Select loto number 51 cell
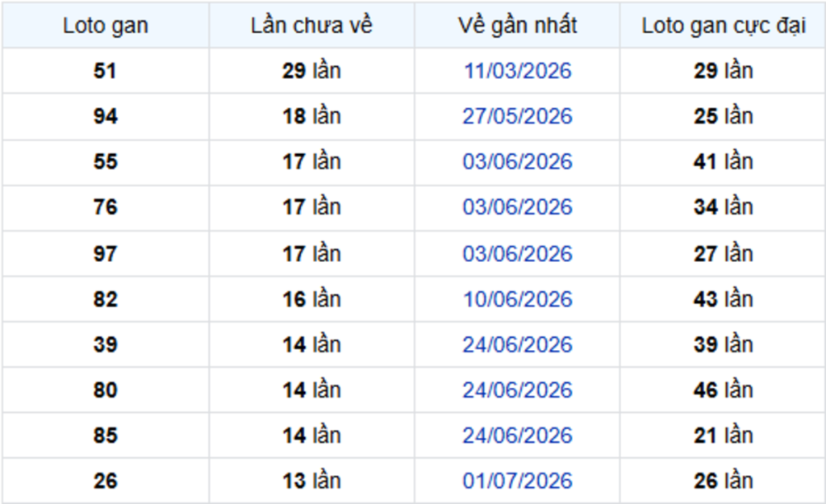The height and width of the screenshot is (504, 826). tap(106, 71)
